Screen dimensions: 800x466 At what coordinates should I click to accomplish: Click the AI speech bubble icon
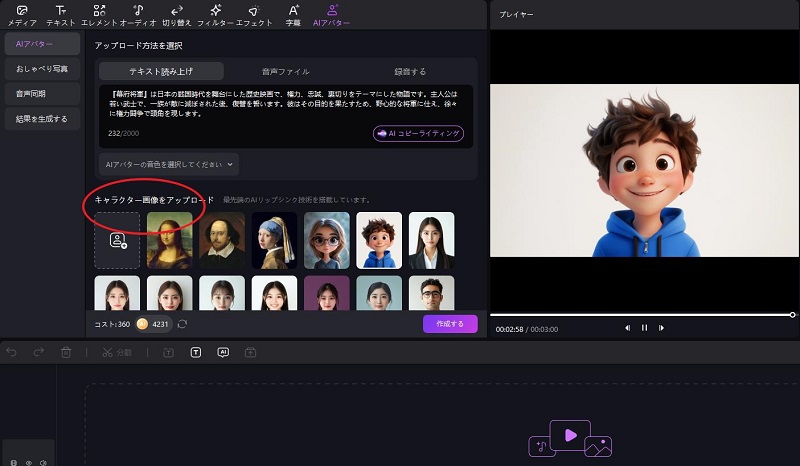223,352
